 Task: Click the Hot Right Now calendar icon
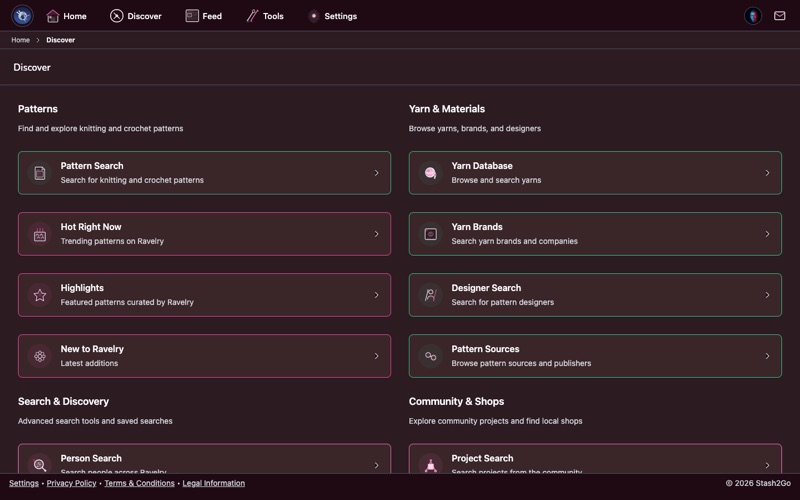coord(40,234)
